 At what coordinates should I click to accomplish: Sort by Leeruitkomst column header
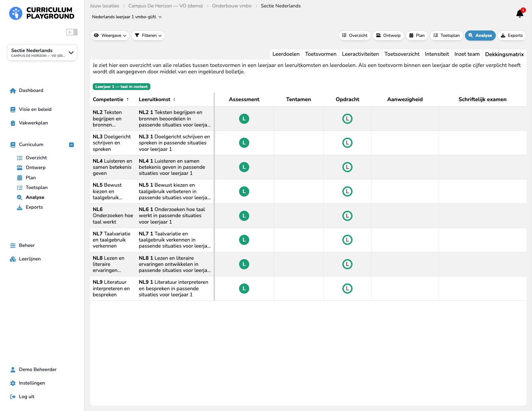(x=157, y=99)
